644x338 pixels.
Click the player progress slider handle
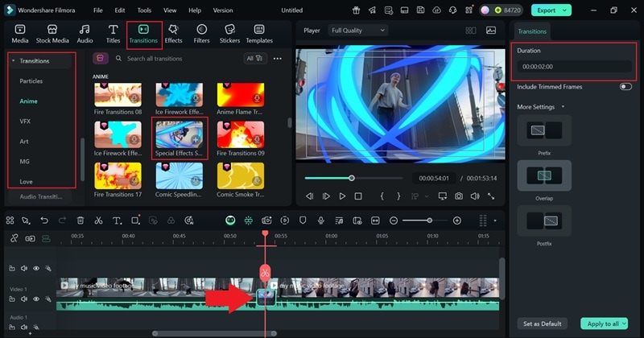pyautogui.click(x=352, y=178)
